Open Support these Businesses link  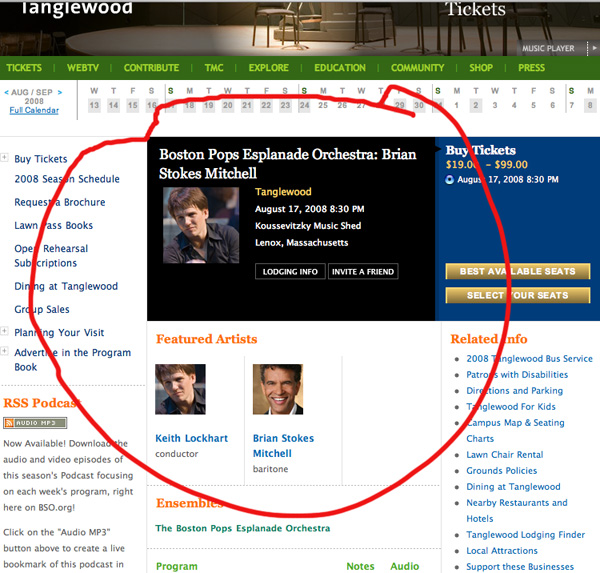click(x=520, y=567)
